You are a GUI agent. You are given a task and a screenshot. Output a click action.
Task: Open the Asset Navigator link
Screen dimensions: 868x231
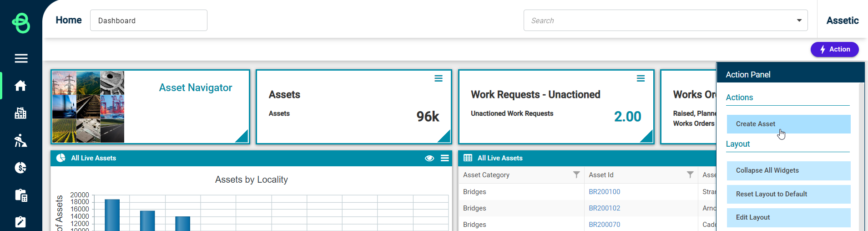pyautogui.click(x=196, y=87)
